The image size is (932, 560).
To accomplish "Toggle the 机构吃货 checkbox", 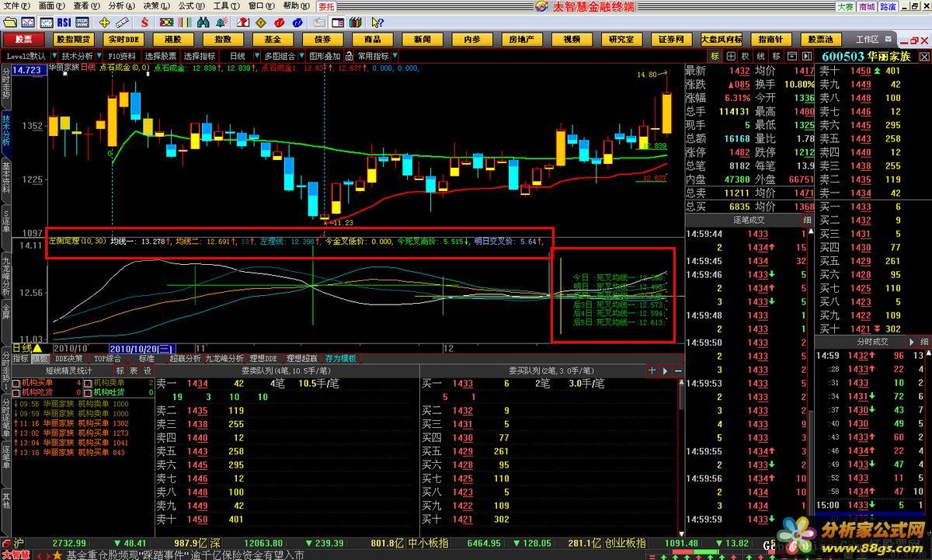I will (x=17, y=392).
